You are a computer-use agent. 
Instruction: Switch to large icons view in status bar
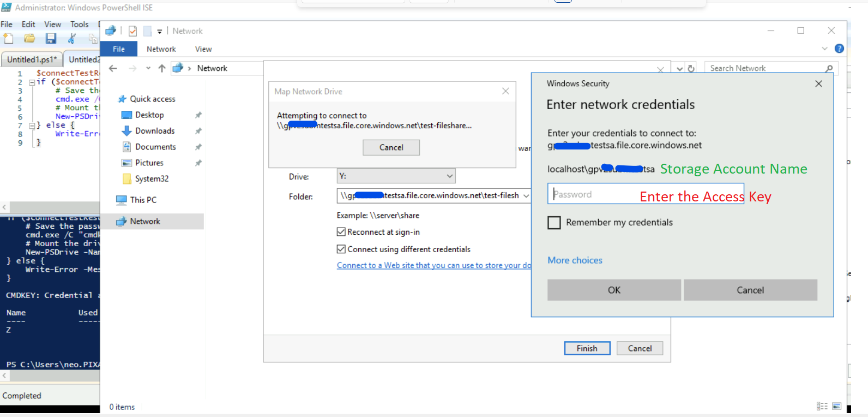coord(837,406)
